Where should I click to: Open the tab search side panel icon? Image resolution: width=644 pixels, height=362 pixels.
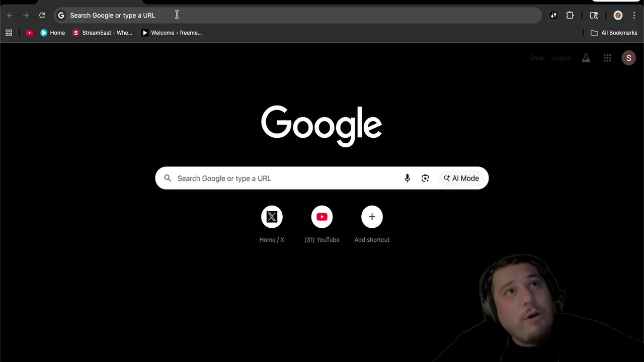pos(594,16)
